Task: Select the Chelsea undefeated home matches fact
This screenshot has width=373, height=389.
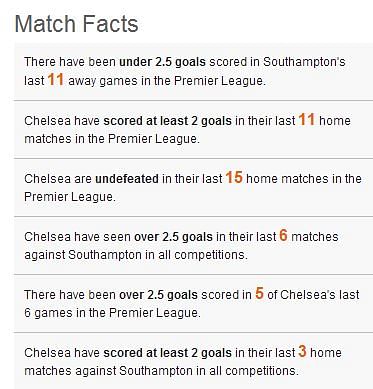Action: (x=193, y=187)
